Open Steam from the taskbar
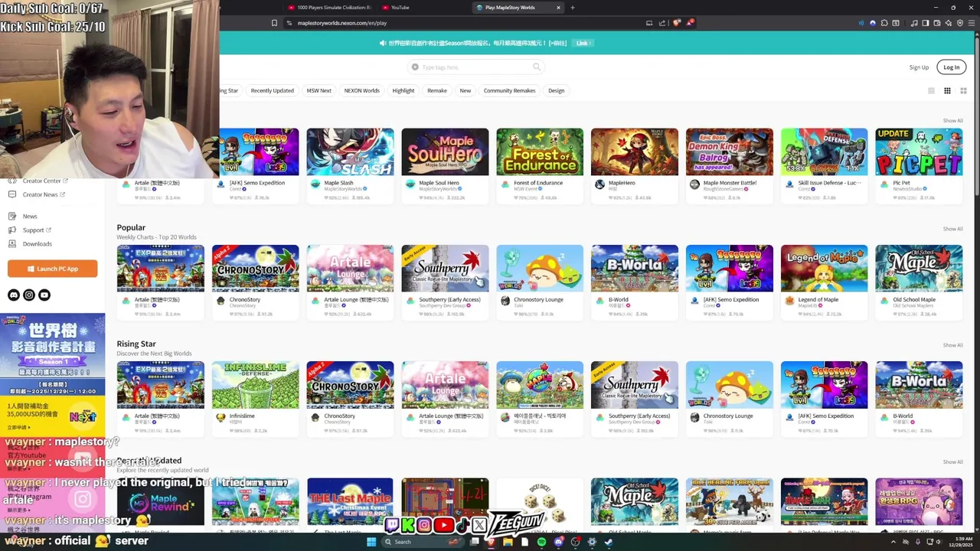This screenshot has height=551, width=980. click(x=609, y=542)
